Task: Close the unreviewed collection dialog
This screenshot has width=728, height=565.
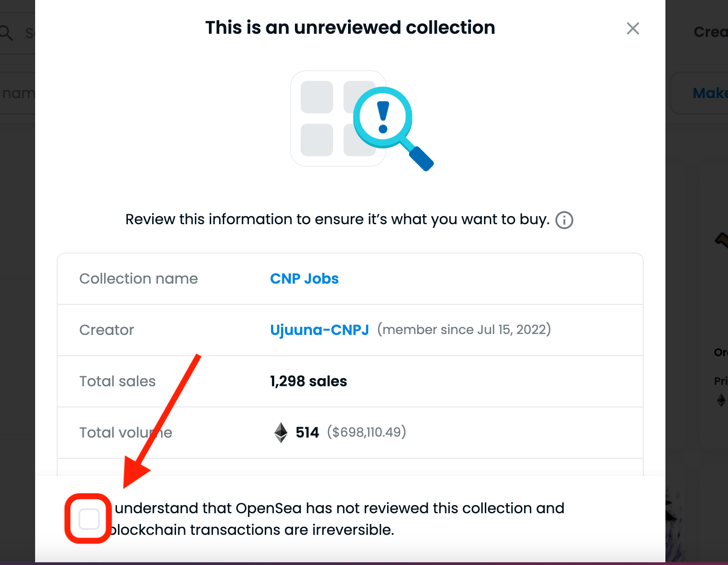Action: point(633,28)
